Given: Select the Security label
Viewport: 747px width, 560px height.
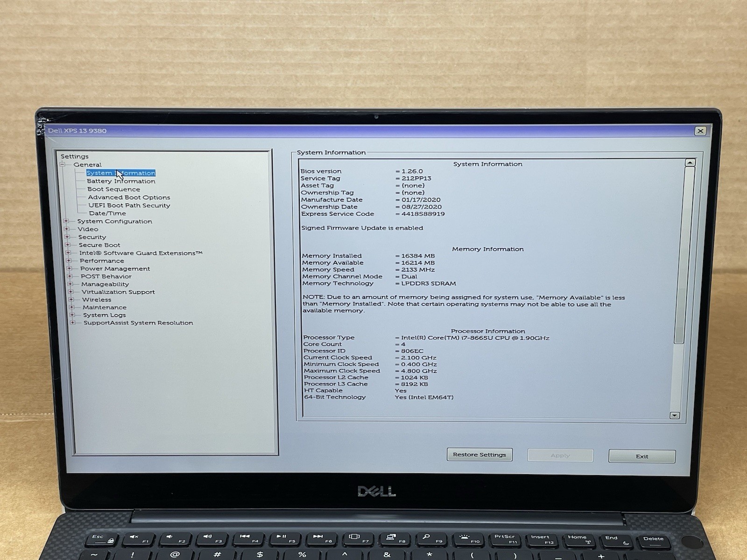Looking at the screenshot, I should 92,237.
